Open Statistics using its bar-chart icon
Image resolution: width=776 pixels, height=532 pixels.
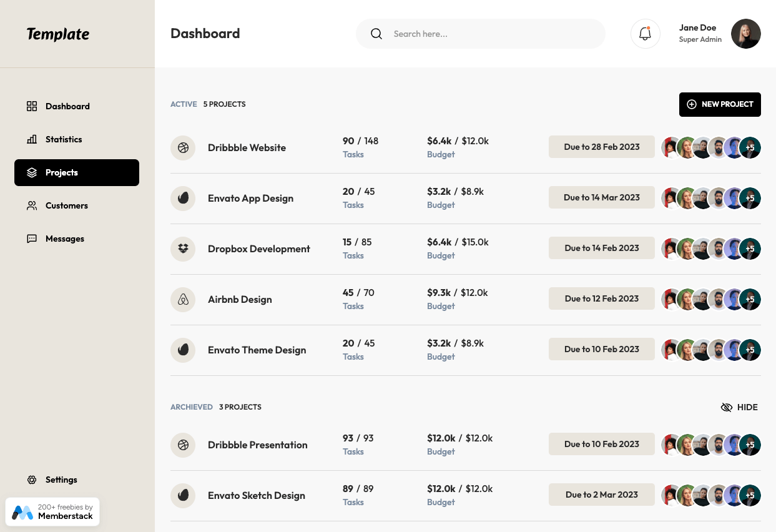32,139
